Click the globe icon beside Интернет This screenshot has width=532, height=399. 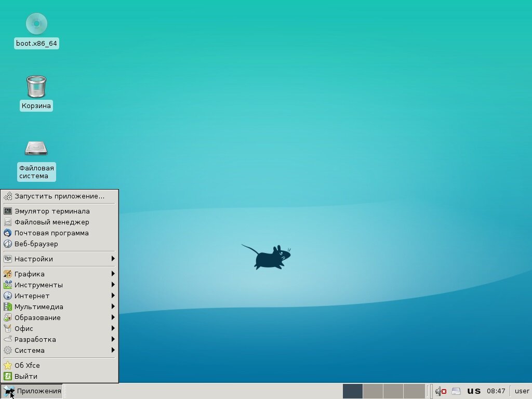coord(7,296)
